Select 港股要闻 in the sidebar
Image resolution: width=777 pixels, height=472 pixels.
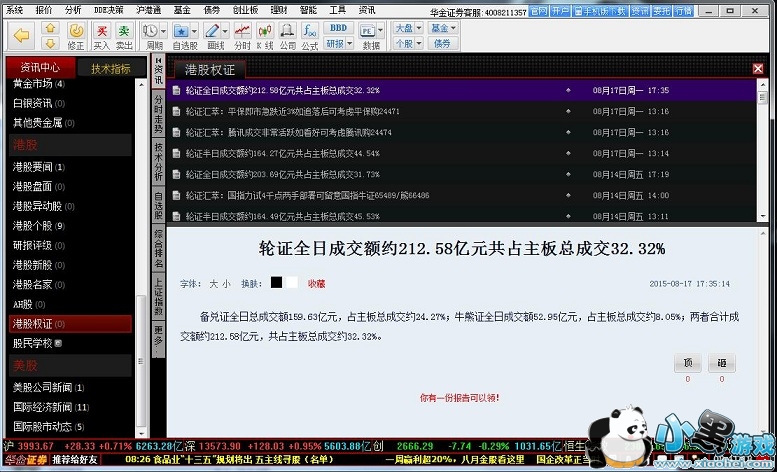coord(39,167)
